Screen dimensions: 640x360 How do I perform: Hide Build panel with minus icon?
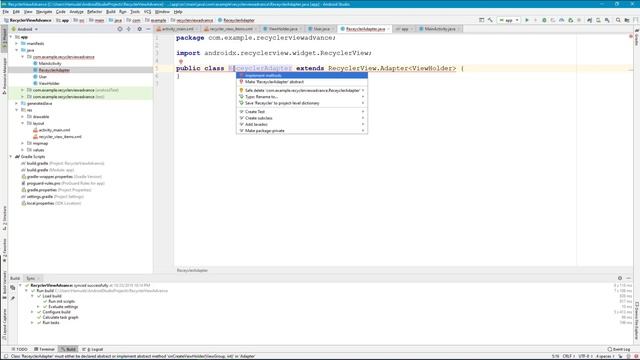point(629,278)
